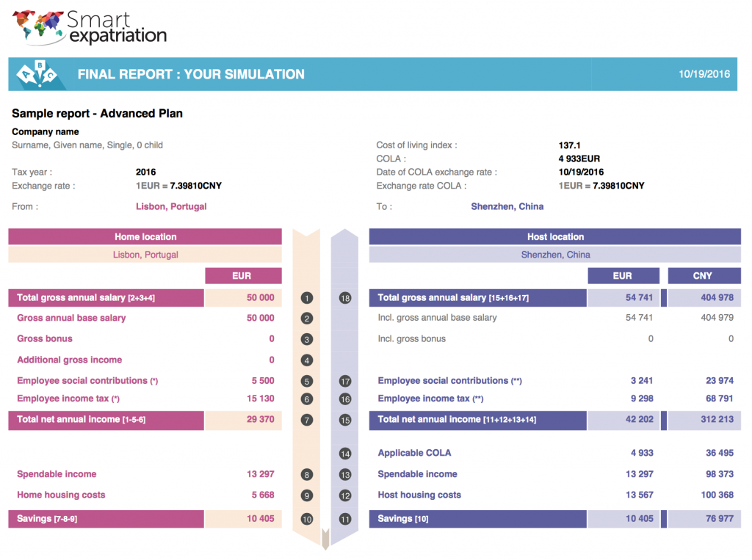Click home Employee social contributions (*) label
Screen dimensions: 752x560
tap(87, 381)
